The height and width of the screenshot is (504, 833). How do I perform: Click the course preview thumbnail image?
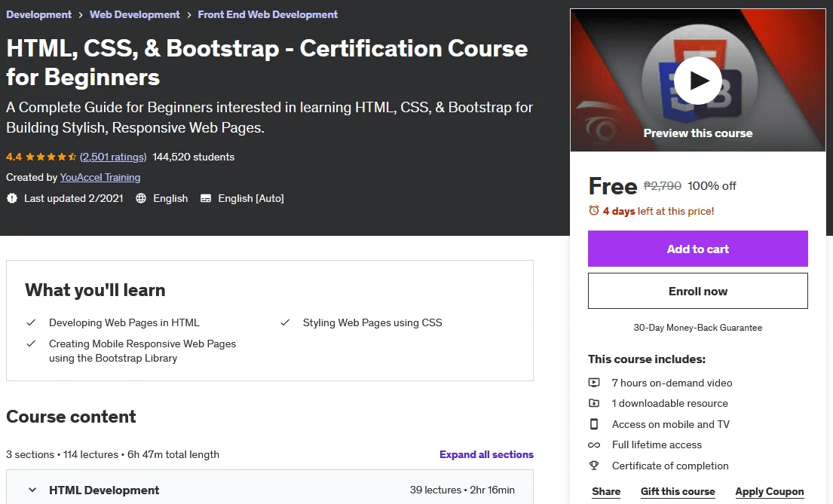(x=697, y=80)
